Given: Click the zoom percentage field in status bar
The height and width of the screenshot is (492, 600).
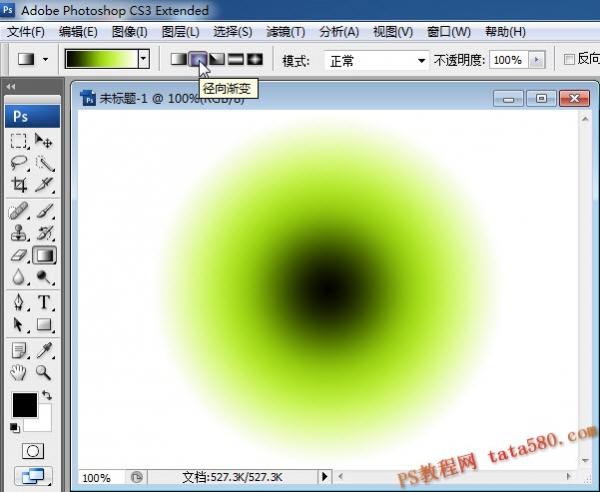Looking at the screenshot, I should pyautogui.click(x=100, y=477).
